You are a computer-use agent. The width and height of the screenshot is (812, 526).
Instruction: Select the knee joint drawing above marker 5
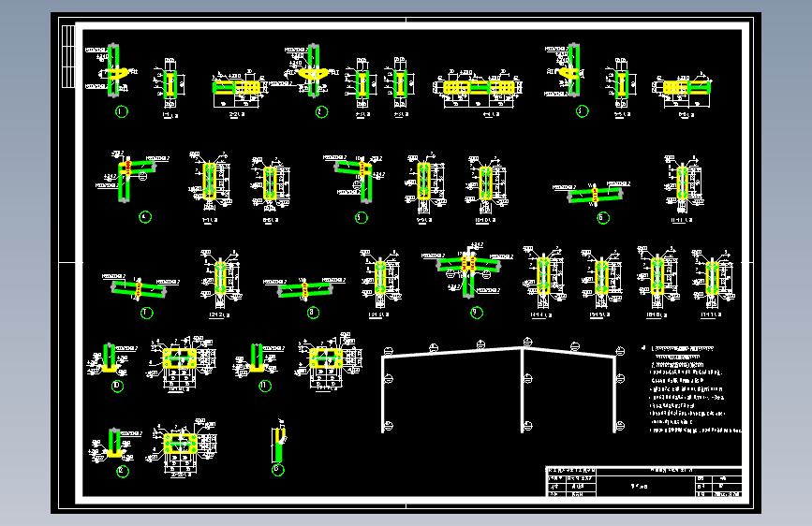coord(355,179)
